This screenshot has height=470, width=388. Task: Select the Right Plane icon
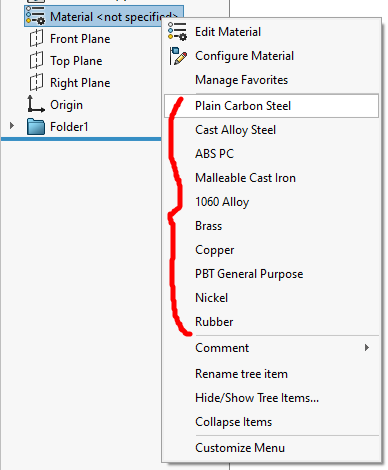point(36,82)
